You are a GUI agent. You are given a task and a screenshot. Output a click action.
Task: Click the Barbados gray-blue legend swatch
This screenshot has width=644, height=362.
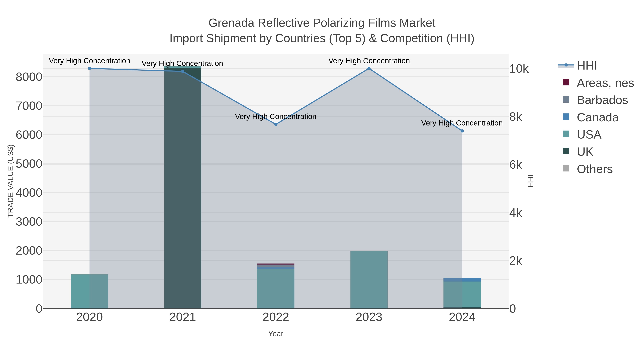[x=566, y=99]
